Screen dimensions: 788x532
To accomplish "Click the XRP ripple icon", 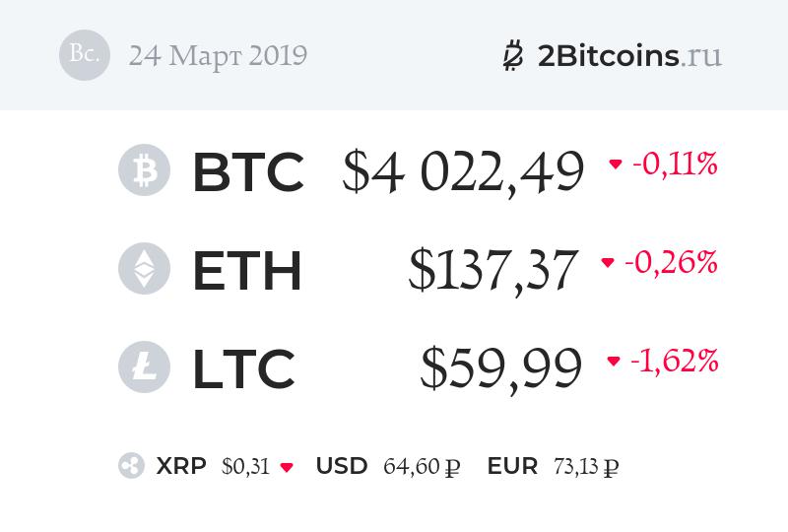I will [x=131, y=467].
